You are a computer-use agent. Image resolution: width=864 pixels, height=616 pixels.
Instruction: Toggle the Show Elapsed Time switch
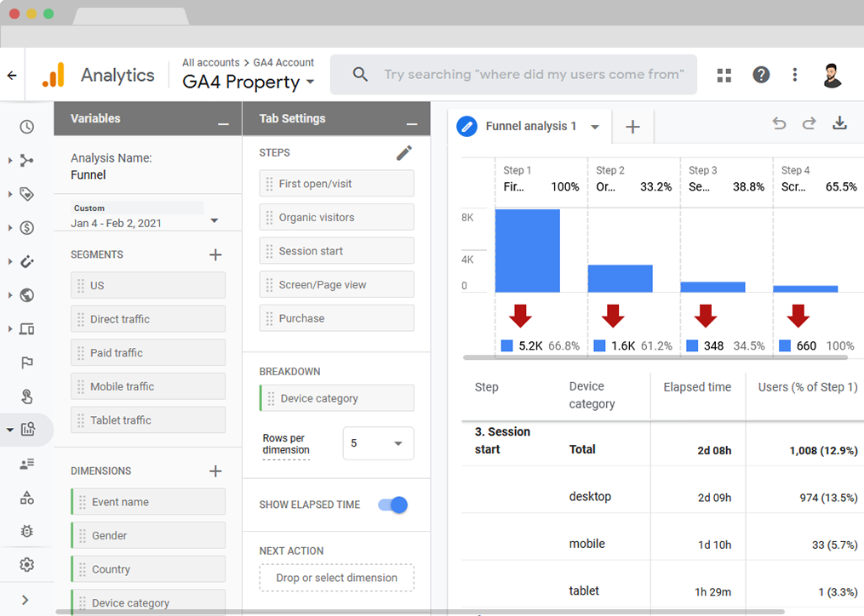tap(393, 505)
